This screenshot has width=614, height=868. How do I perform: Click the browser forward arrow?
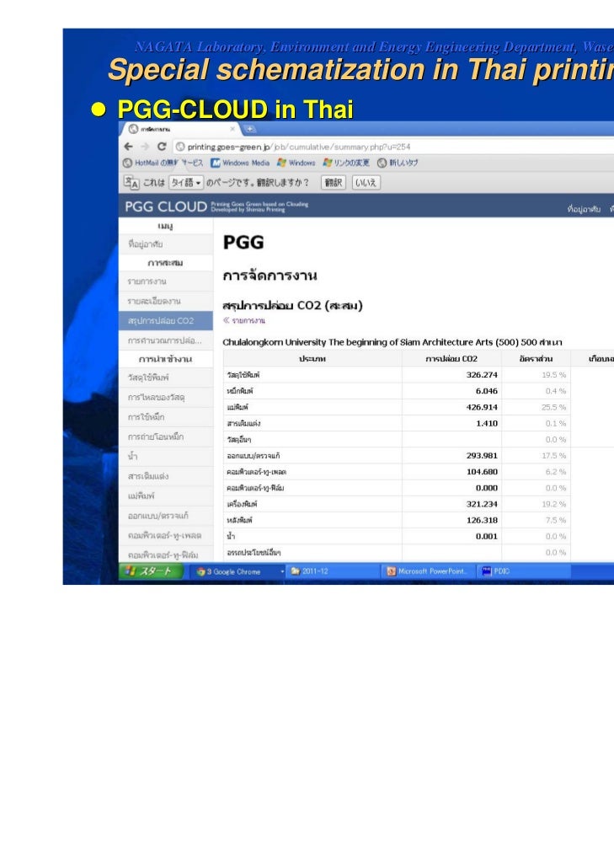pyautogui.click(x=145, y=147)
